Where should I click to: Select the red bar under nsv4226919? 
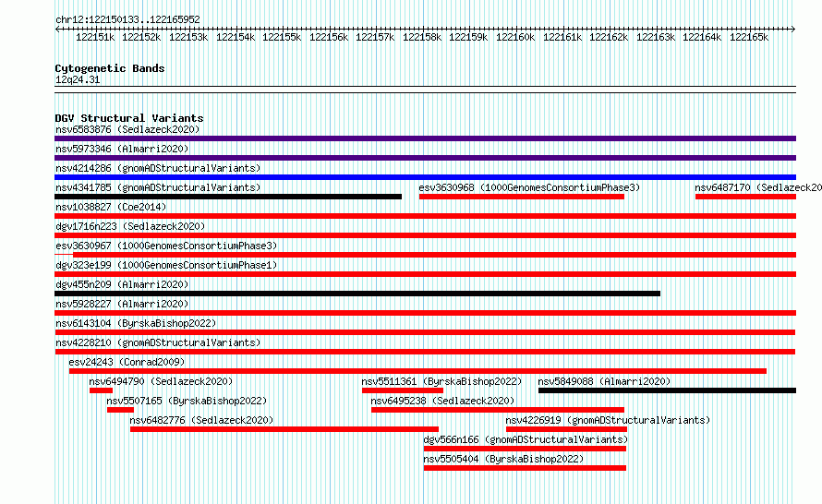tap(566, 429)
